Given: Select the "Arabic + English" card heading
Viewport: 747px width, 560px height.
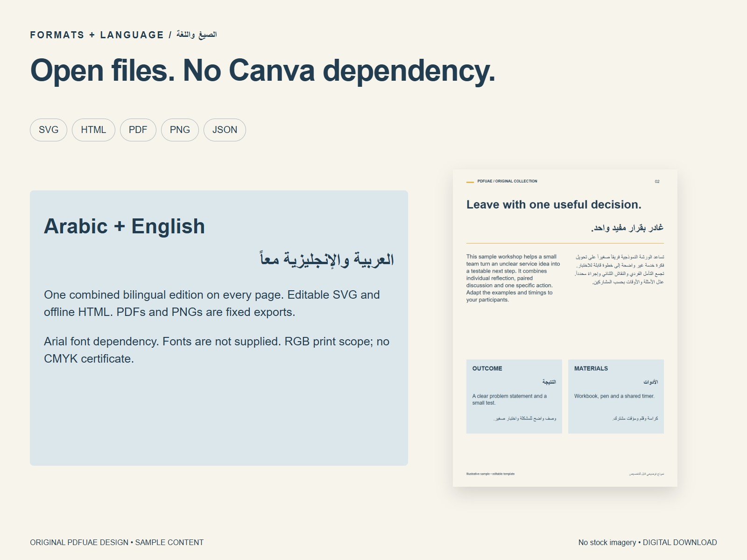Looking at the screenshot, I should click(x=125, y=226).
